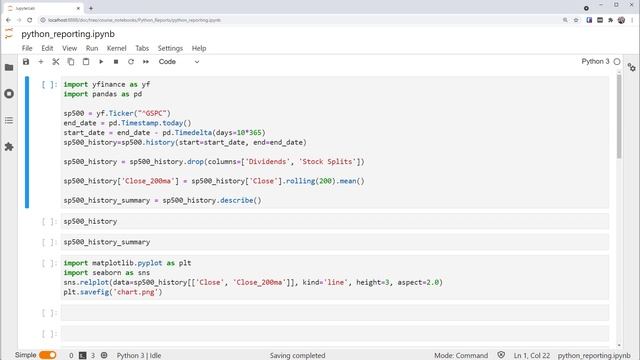Open browser extensions puzzle icon
Viewport: 640px width, 360px height.
point(611,20)
